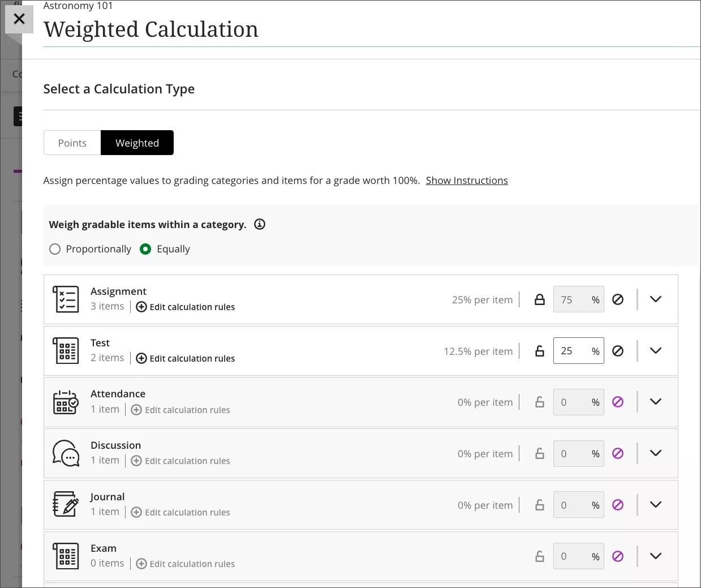Click the Attendance calendar icon
The width and height of the screenshot is (701, 588).
(66, 402)
